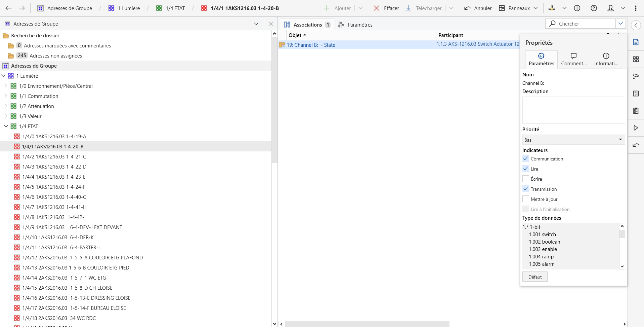Open the Priorité dropdown showing Bas

(573, 140)
